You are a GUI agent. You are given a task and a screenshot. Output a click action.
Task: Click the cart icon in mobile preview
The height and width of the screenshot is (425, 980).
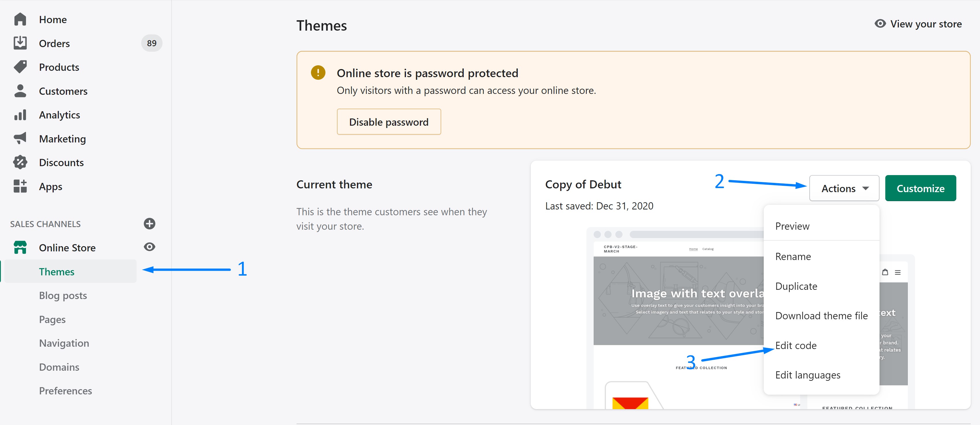pos(885,272)
